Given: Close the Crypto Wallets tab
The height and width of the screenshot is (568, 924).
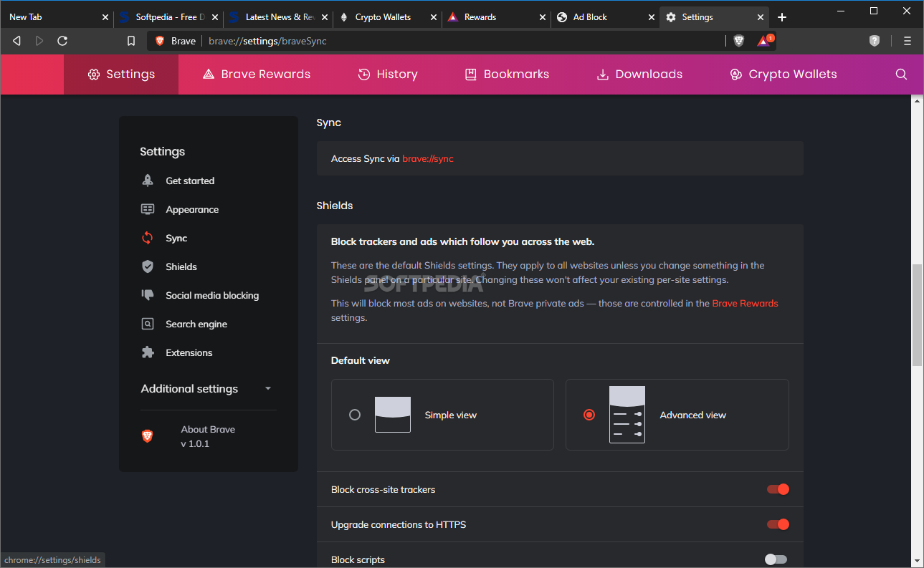Looking at the screenshot, I should [432, 17].
